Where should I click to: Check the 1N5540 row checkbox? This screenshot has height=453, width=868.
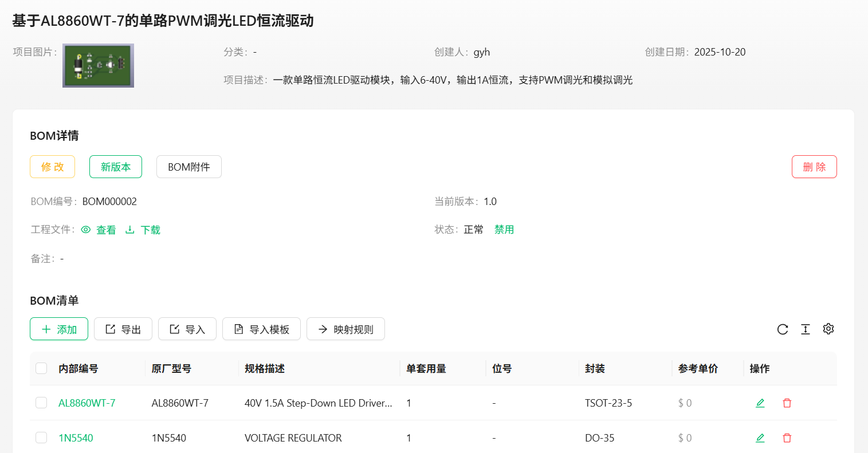[41, 438]
